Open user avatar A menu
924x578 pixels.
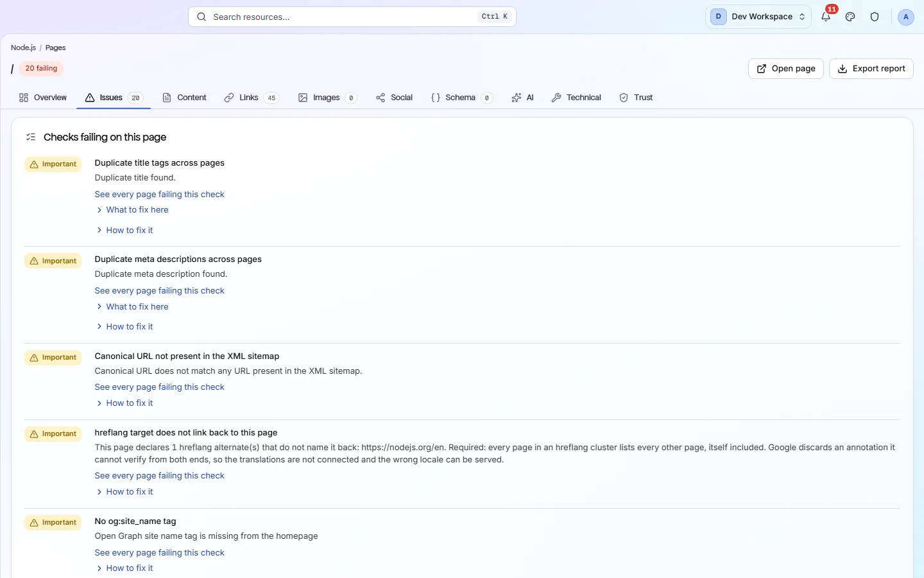pos(905,17)
